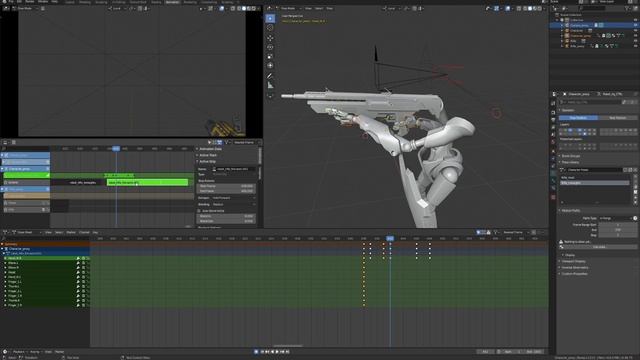640x360 pixels.
Task: Collapse the Motion Paths panel
Action: (571, 211)
